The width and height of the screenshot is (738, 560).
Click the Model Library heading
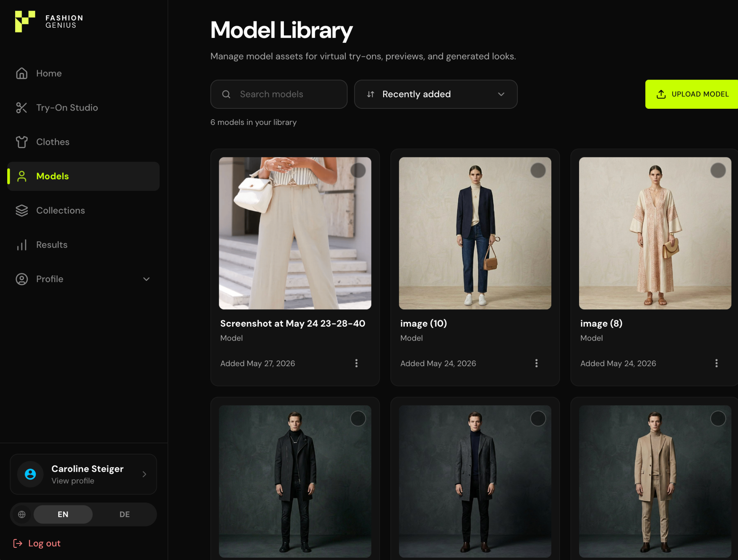click(x=281, y=30)
